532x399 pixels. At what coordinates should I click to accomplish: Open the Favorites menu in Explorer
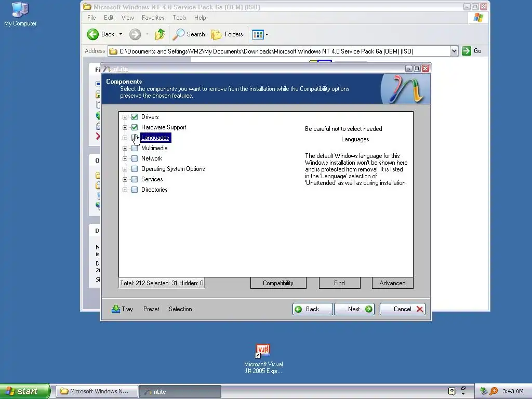[153, 18]
